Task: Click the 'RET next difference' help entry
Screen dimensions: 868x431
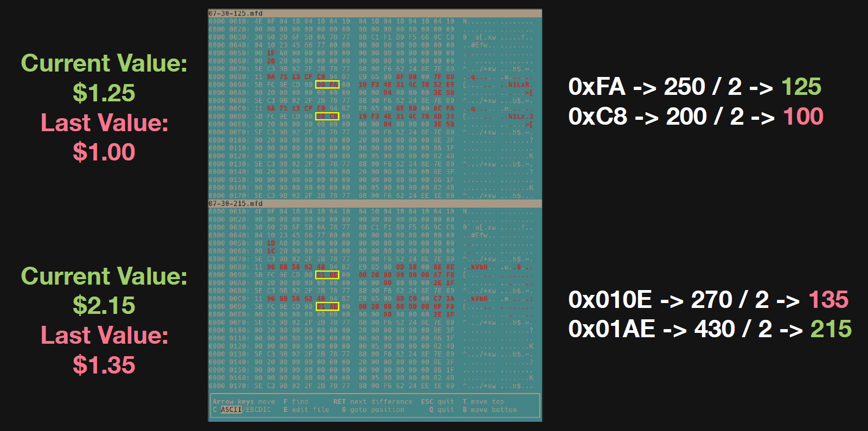Action: (x=373, y=402)
